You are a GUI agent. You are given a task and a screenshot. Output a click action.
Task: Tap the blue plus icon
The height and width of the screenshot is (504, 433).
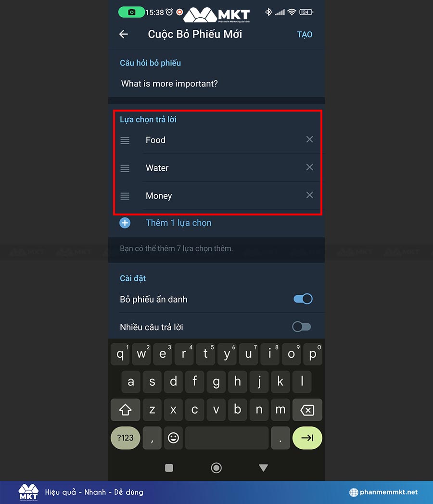pos(125,223)
